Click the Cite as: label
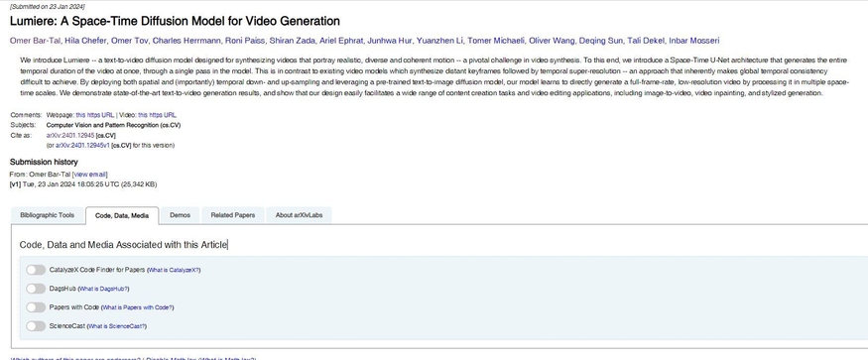The width and height of the screenshot is (868, 360). coord(22,135)
